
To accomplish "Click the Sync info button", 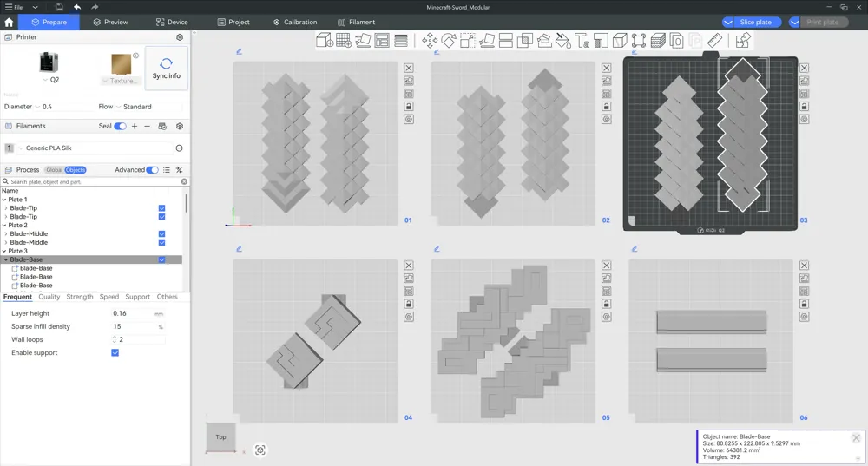I will tap(166, 68).
